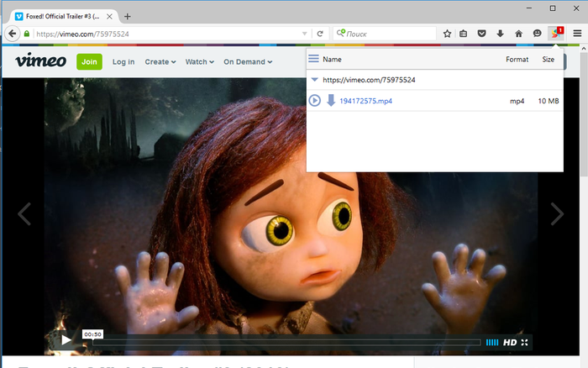Sort the list by Format column

tap(517, 60)
